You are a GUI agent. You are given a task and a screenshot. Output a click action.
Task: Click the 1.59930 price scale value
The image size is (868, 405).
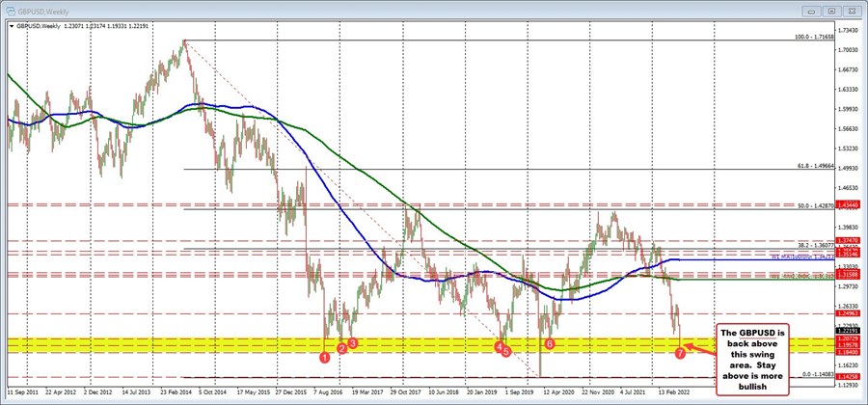pyautogui.click(x=846, y=110)
